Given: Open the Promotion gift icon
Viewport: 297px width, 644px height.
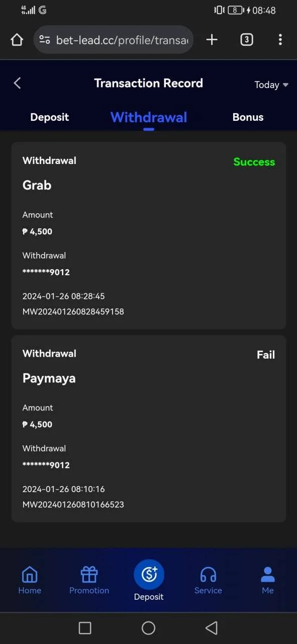Looking at the screenshot, I should point(89,580).
